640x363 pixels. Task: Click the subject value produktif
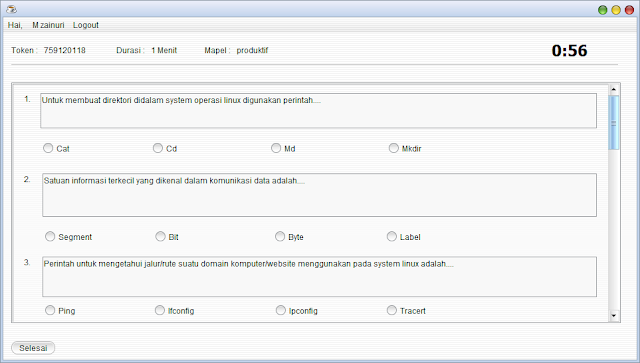[x=252, y=50]
